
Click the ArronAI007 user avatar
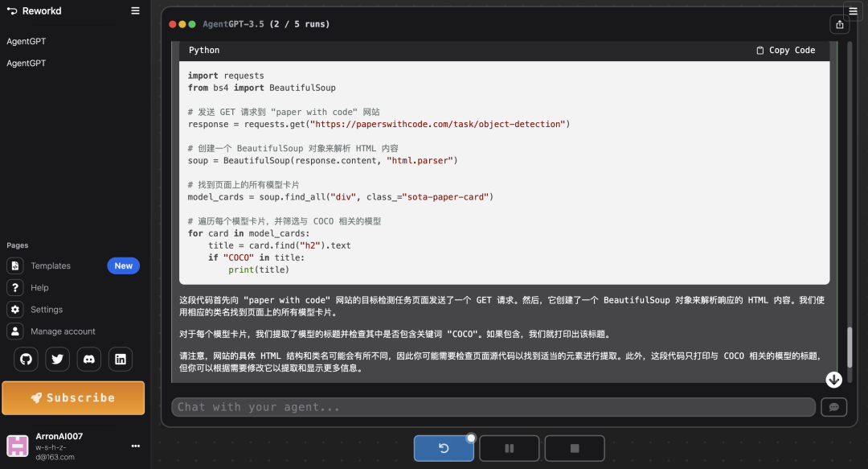coord(17,446)
